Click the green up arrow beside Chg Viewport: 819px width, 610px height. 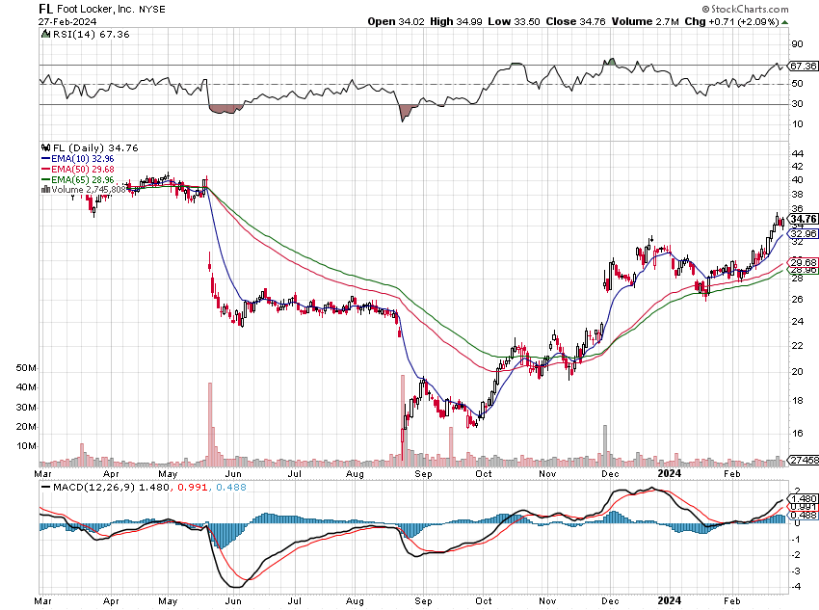[785, 22]
